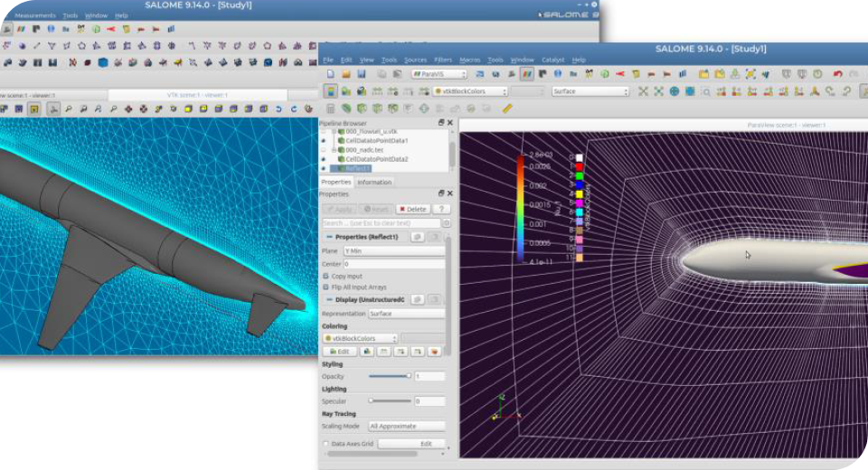Click the calculator filter icon
Image resolution: width=868 pixels, height=470 pixels.
pos(332,108)
